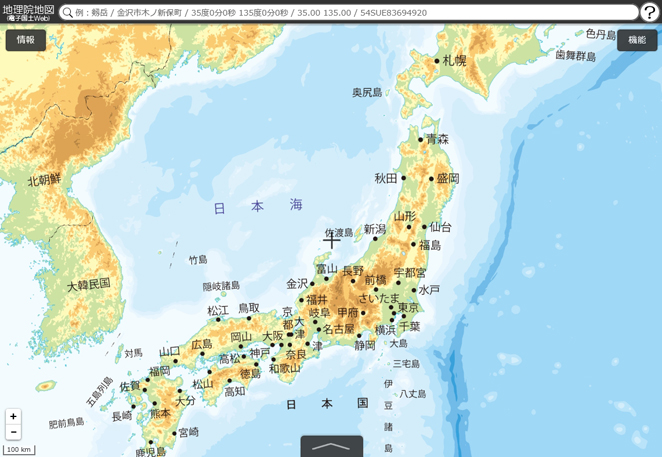Click the 岡山 city label
The width and height of the screenshot is (662, 457).
point(241,337)
